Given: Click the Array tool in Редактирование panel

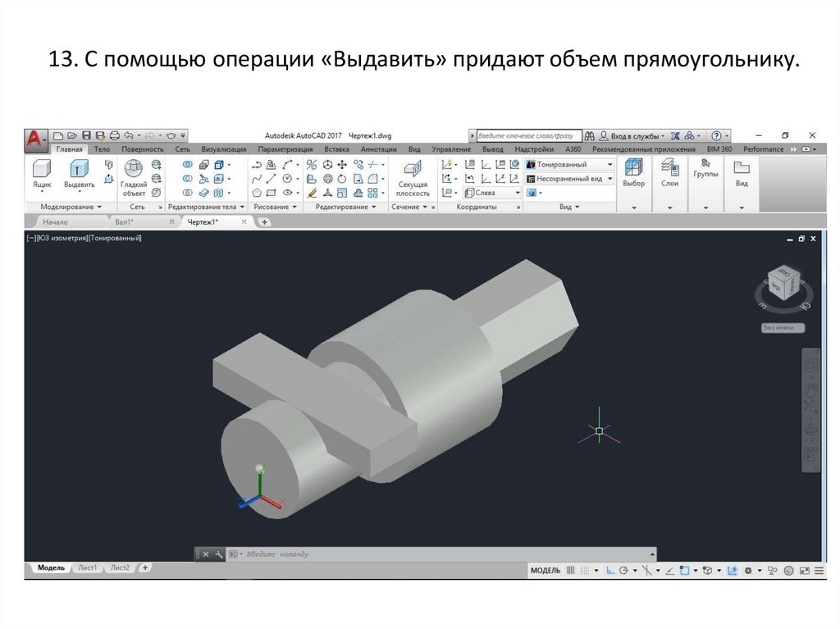Looking at the screenshot, I should click(x=372, y=193).
